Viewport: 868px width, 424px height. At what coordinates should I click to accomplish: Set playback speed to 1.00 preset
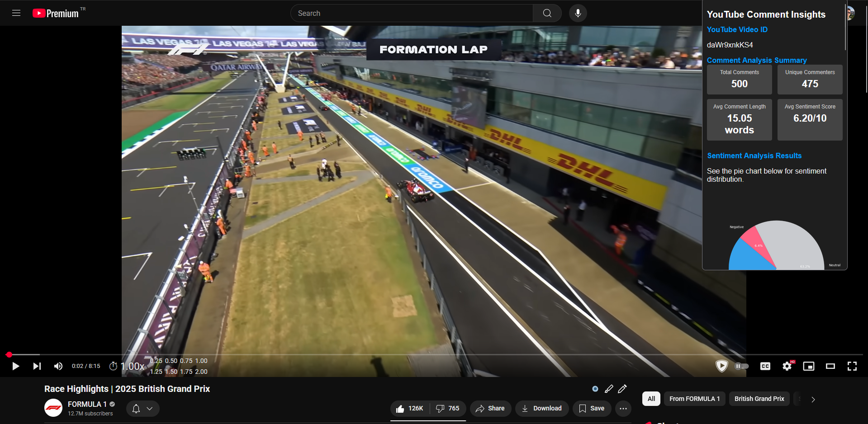pyautogui.click(x=201, y=361)
